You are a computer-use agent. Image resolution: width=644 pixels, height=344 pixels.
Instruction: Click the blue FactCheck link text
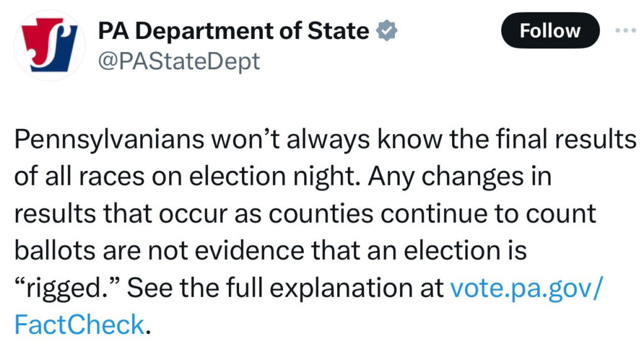pos(79,325)
